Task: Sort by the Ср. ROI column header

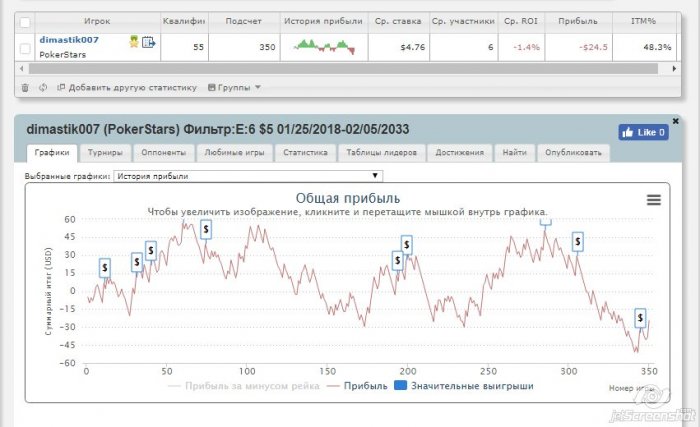Action: (521, 21)
